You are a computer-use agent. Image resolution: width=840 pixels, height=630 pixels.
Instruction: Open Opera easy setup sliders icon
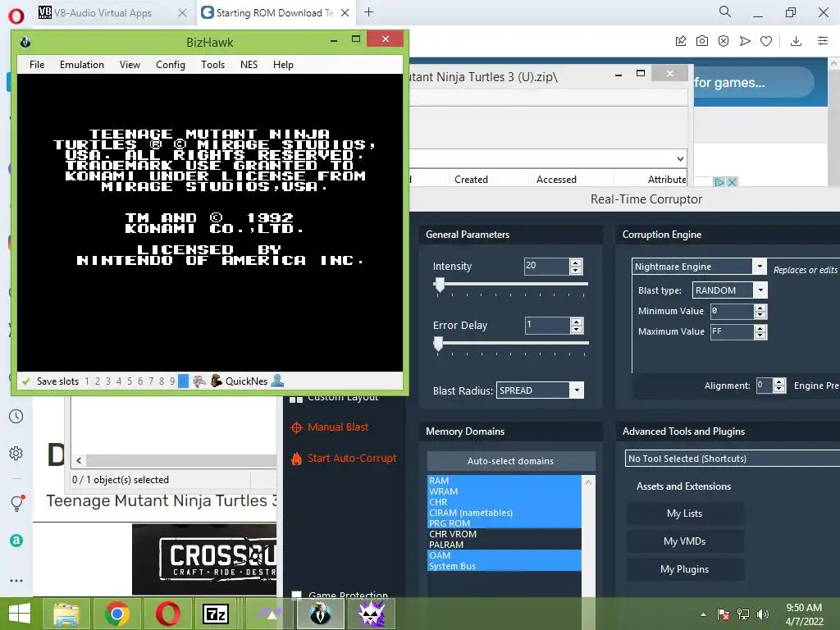point(823,41)
